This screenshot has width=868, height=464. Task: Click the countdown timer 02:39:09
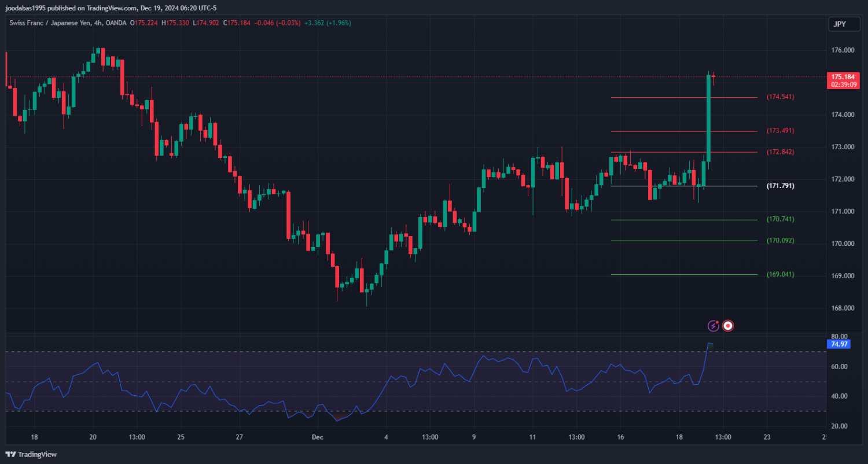843,84
